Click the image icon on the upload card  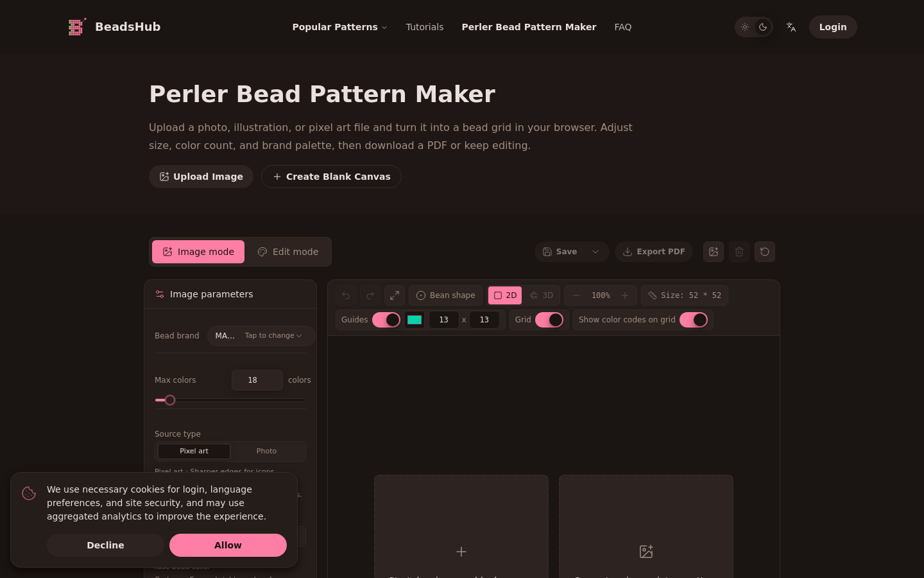(646, 552)
